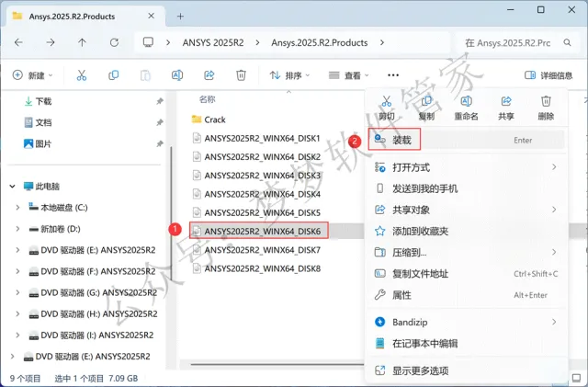
Task: Toggle the details pane (详细信息)
Action: coord(548,75)
